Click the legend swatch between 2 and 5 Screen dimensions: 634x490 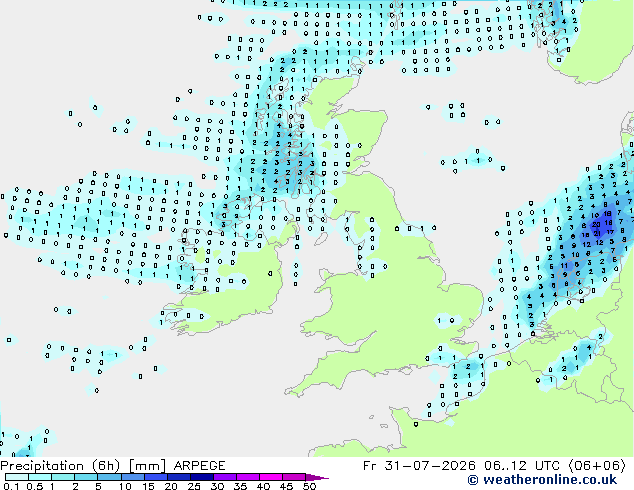pyautogui.click(x=86, y=477)
